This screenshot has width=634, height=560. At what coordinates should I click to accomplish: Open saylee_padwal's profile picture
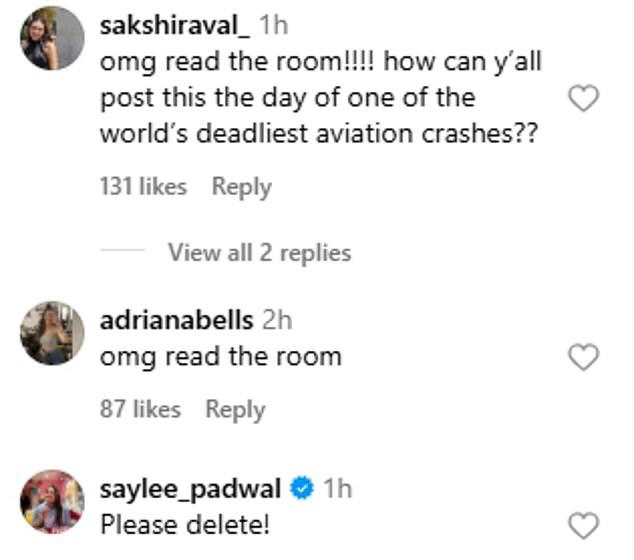pos(52,502)
